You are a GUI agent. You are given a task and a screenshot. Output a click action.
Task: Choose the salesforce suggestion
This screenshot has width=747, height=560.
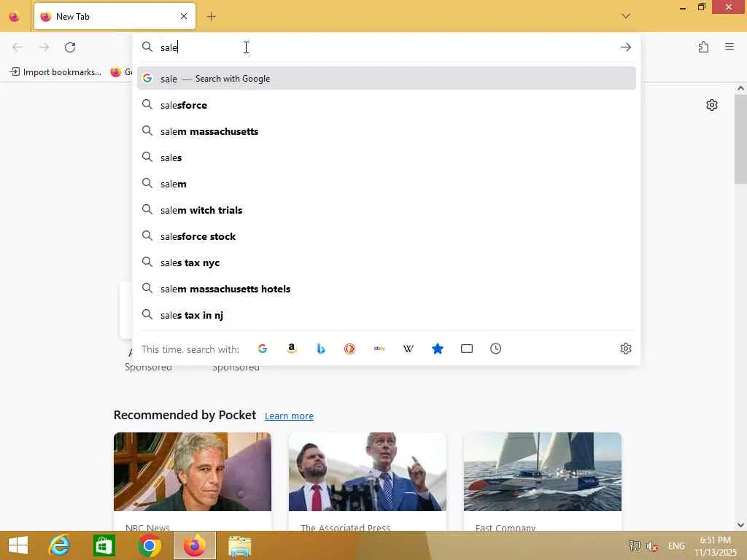point(387,105)
